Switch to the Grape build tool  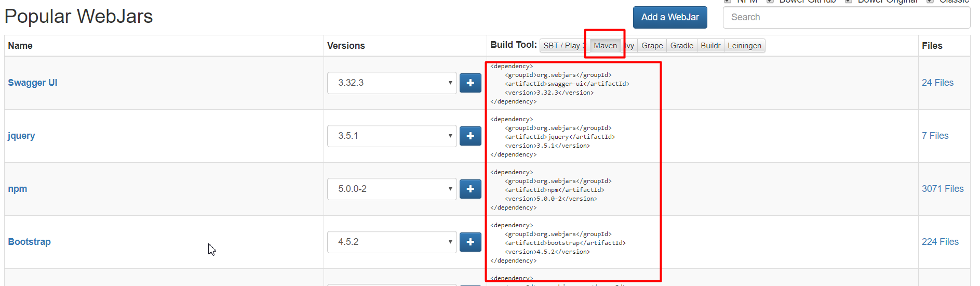[x=652, y=46]
